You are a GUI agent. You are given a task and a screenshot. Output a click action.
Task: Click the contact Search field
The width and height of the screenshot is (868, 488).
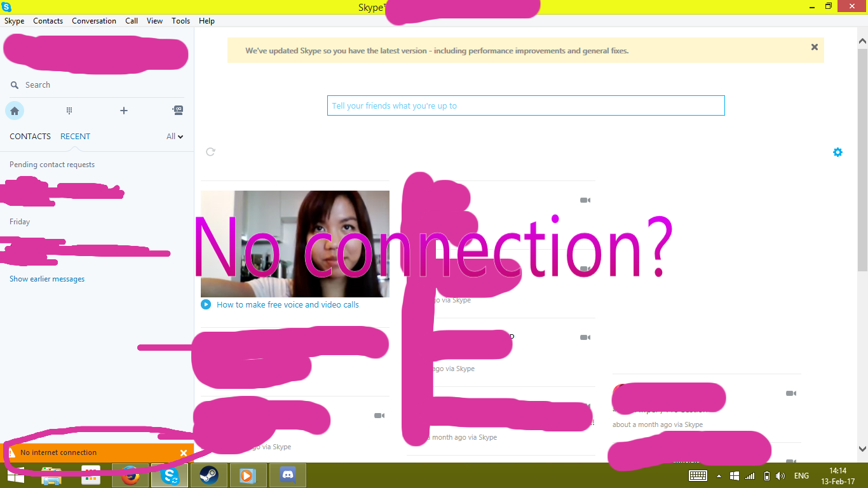point(97,85)
